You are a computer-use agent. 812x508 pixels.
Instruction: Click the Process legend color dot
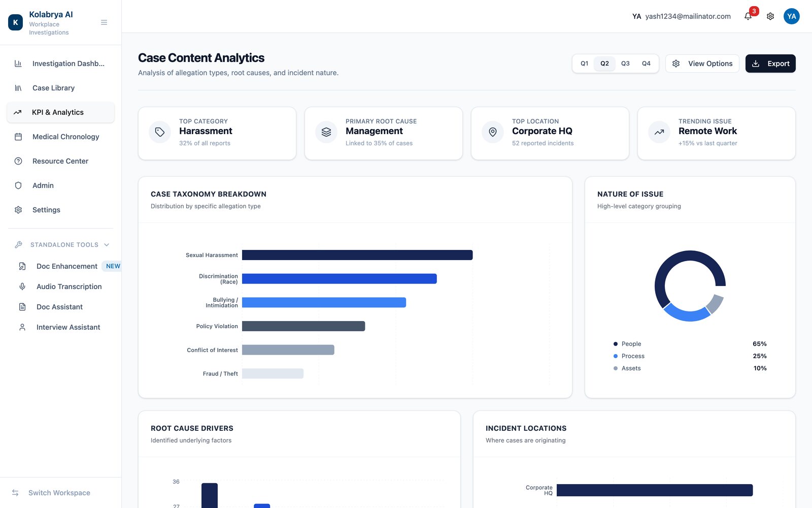click(616, 356)
